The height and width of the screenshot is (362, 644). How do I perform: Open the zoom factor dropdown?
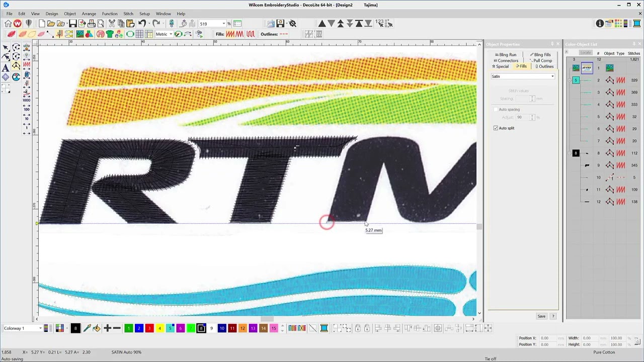223,24
